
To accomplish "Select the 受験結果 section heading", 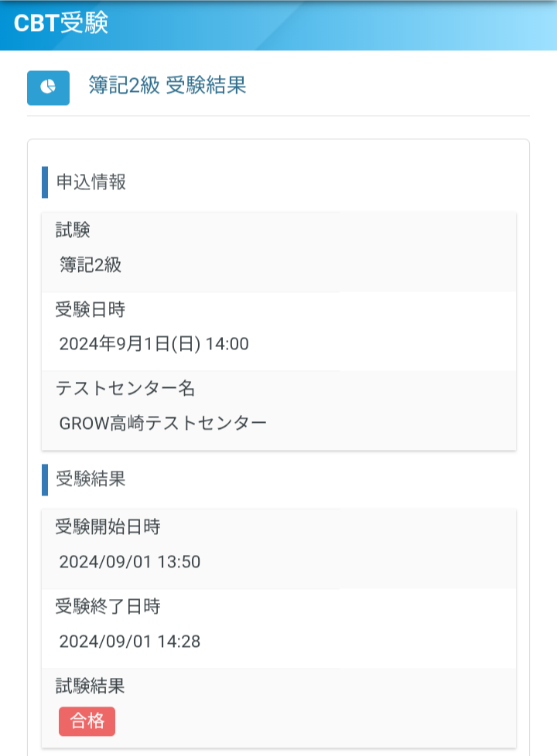I will 91,479.
